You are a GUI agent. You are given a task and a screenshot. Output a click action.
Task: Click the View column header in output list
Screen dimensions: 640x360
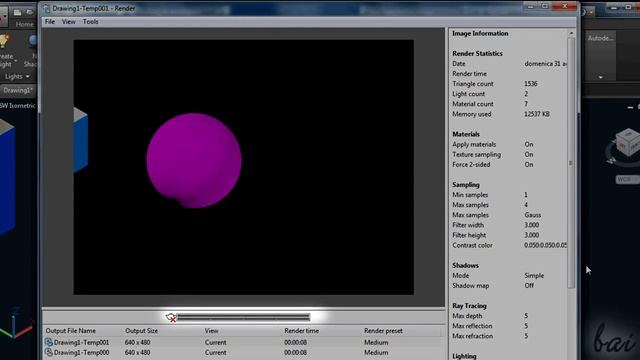pos(211,331)
